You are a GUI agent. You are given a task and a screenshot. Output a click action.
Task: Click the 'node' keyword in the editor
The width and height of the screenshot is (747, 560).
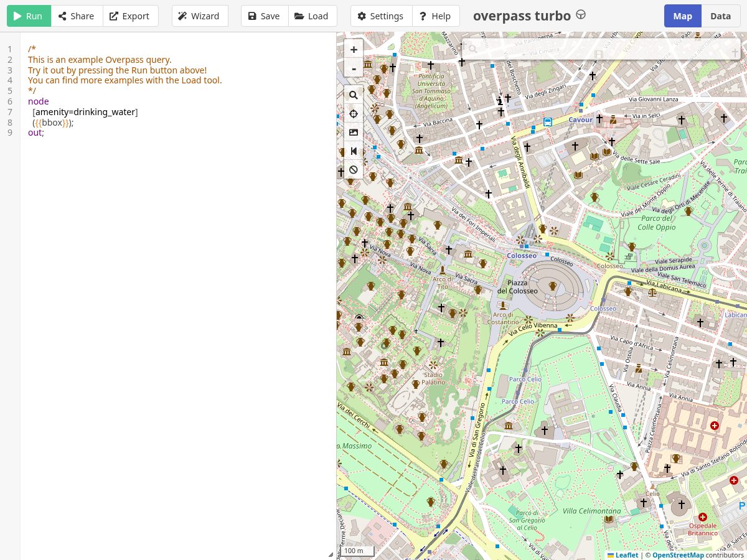pos(38,101)
